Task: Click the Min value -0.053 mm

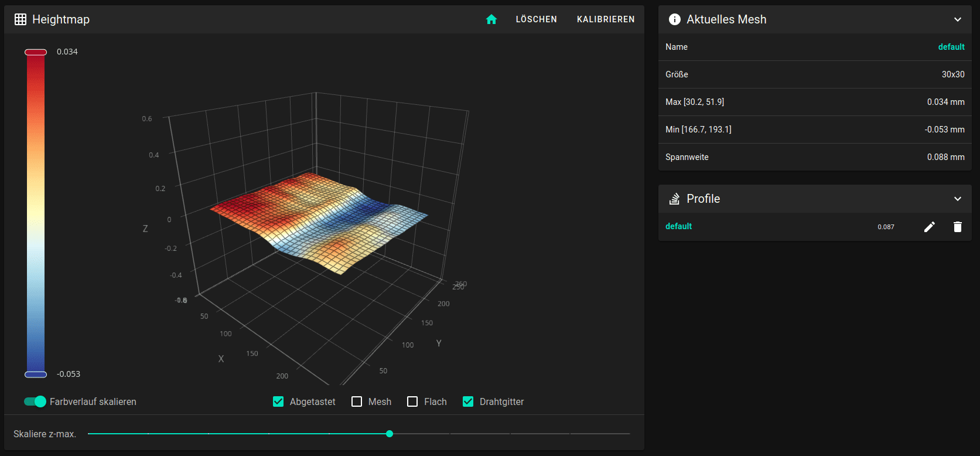Action: coord(944,130)
